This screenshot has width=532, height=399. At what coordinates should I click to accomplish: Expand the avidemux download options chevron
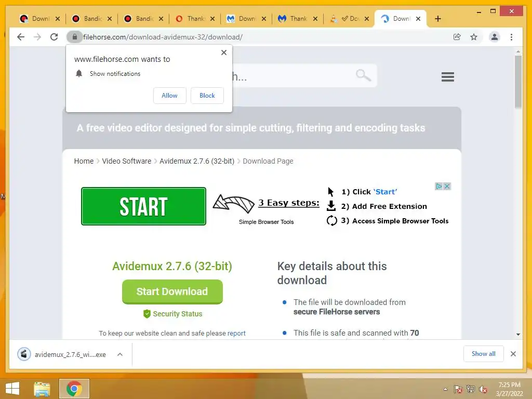click(x=120, y=354)
